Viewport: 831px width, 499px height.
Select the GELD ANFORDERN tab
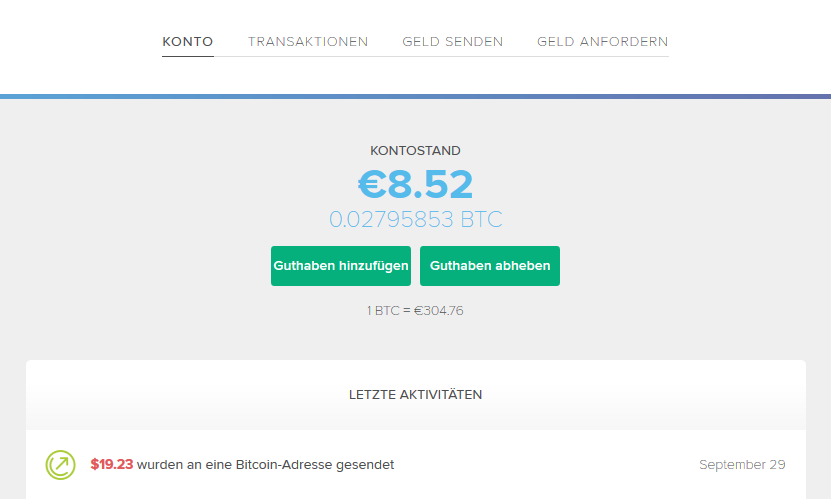click(x=602, y=42)
